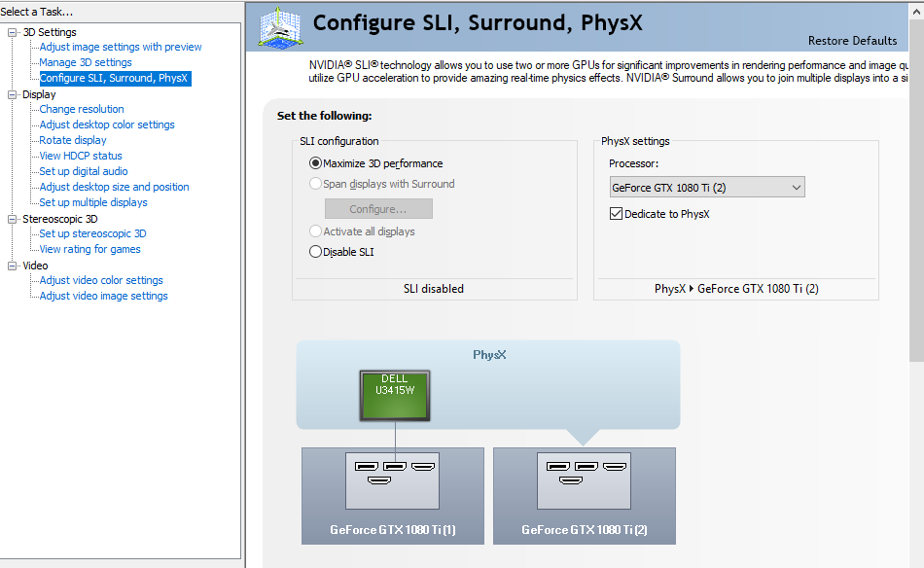Click the Video category label
Image resolution: width=924 pixels, height=568 pixels.
click(35, 266)
